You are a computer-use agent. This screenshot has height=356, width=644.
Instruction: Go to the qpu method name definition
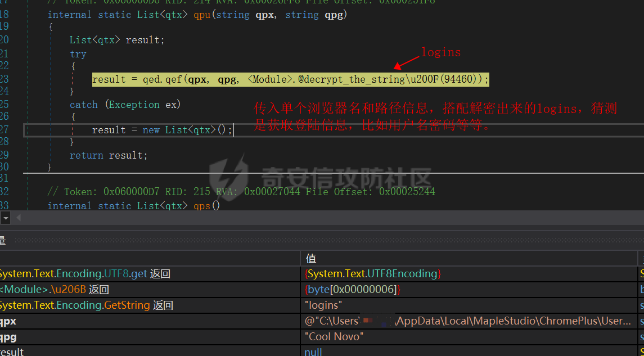[x=202, y=15]
